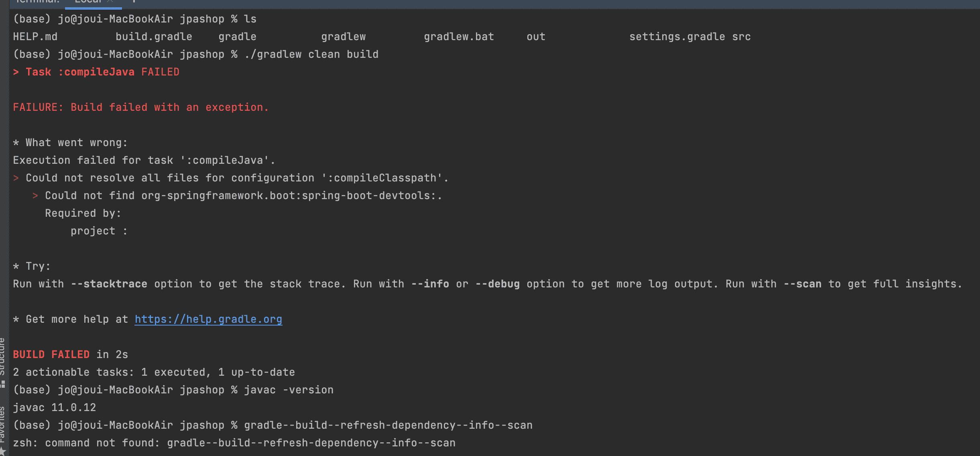
Task: Open the help.gradle.org link
Action: pos(208,319)
